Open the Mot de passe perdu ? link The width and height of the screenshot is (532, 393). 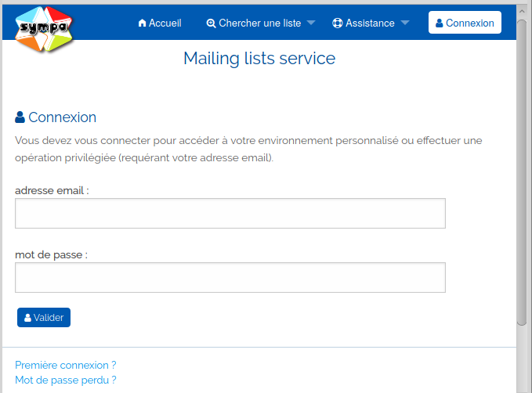tap(66, 380)
